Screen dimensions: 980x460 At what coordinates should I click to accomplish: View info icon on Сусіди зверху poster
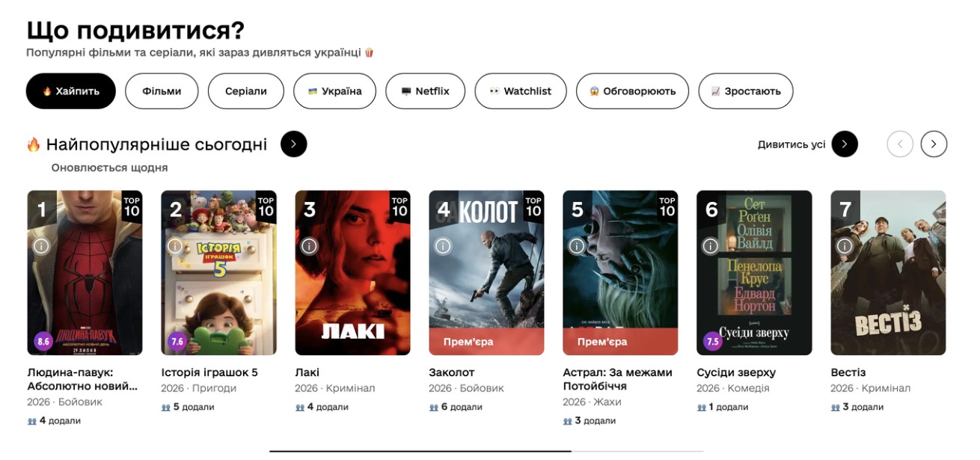click(711, 245)
